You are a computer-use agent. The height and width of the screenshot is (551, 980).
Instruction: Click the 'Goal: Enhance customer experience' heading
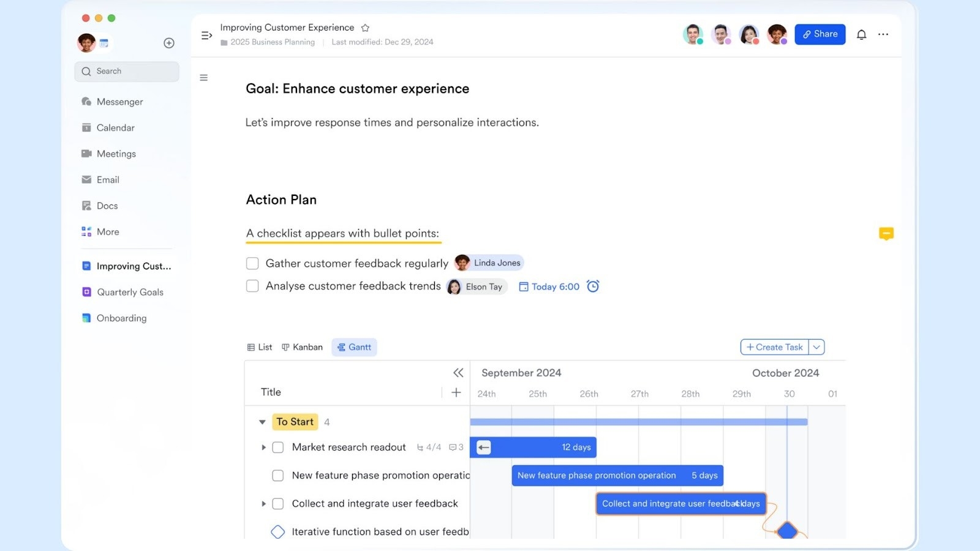click(358, 89)
